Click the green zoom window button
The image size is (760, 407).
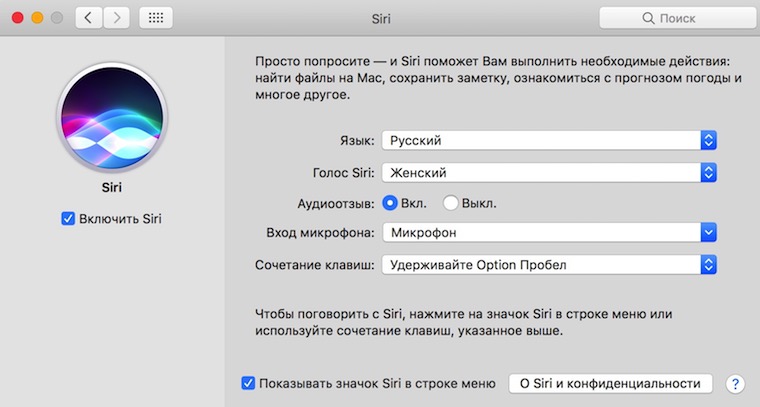pos(56,18)
